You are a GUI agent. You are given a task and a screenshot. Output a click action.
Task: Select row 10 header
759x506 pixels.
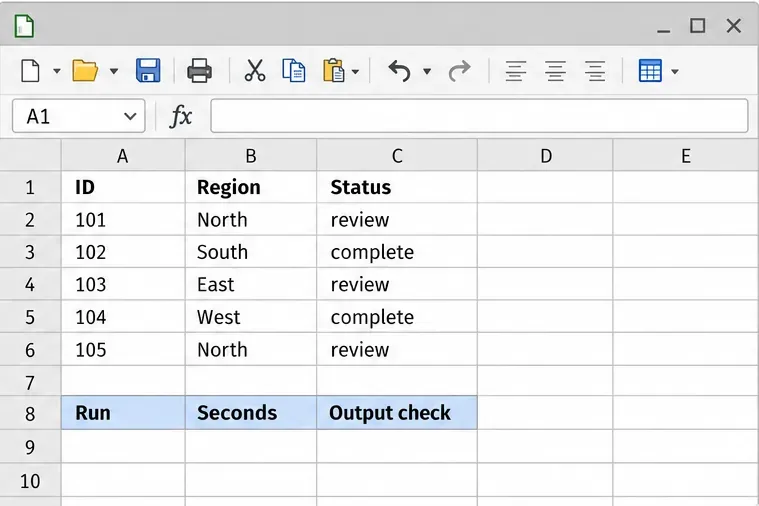point(30,480)
